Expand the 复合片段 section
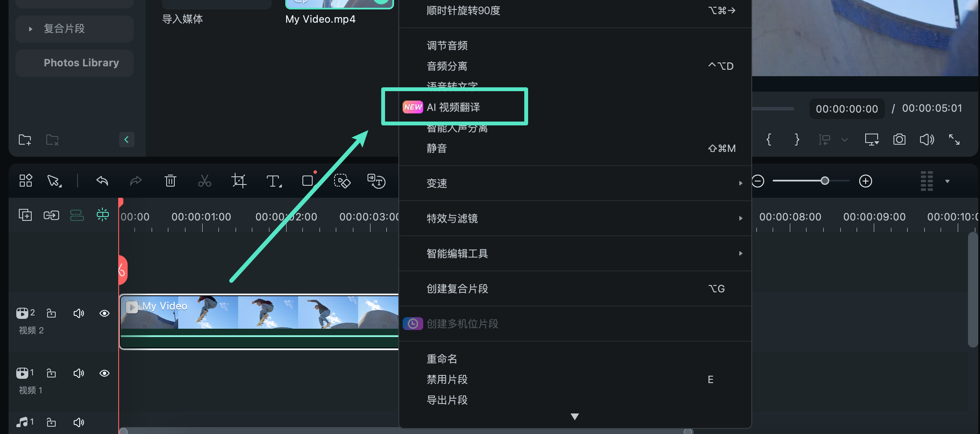Screen dimensions: 980x434 pos(30,29)
